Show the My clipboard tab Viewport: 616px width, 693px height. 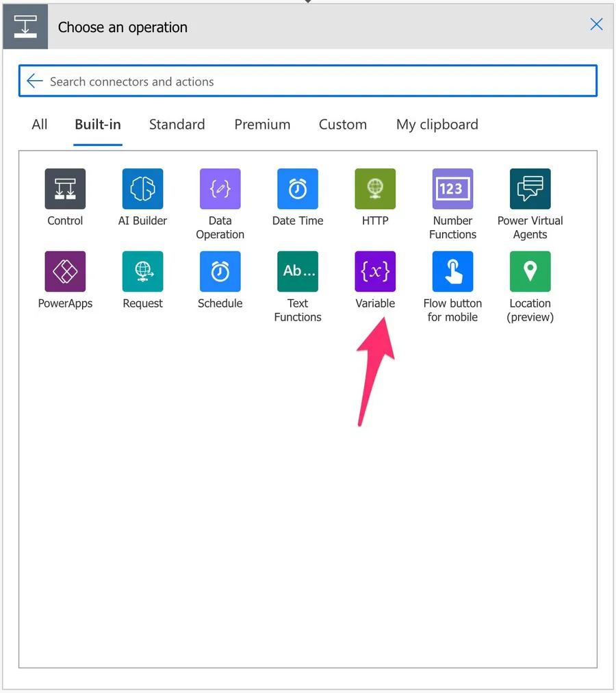437,125
